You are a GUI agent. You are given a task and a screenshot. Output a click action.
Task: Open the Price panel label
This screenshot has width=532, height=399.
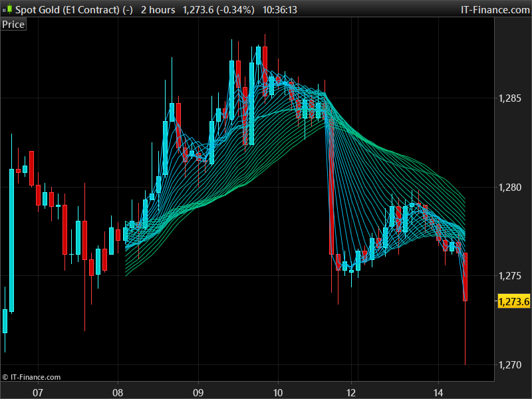[x=13, y=25]
